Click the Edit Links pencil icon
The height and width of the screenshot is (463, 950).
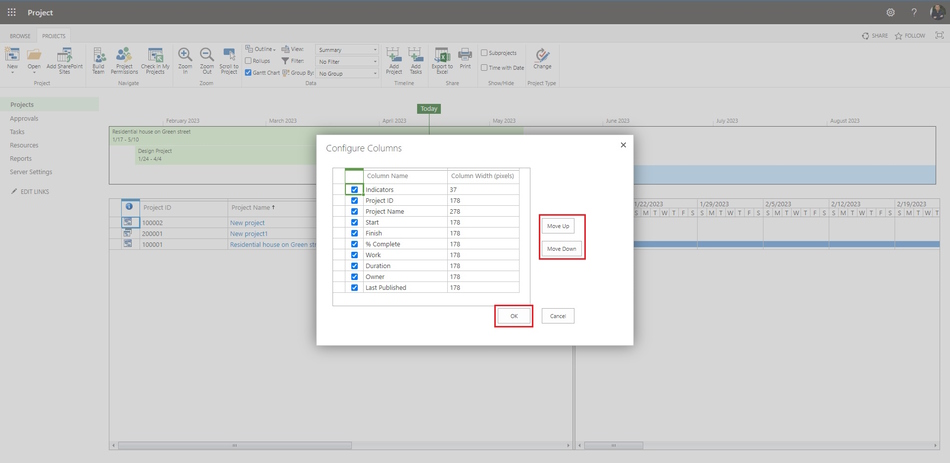point(15,192)
